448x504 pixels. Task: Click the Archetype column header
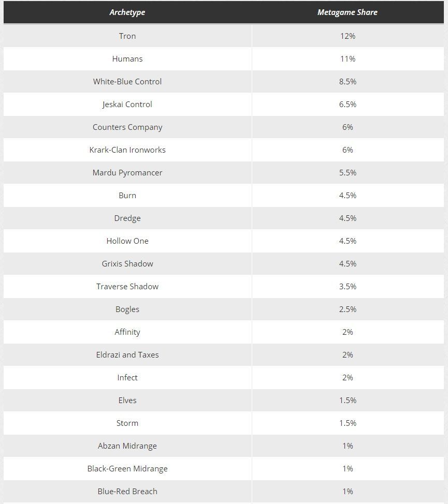pos(127,12)
